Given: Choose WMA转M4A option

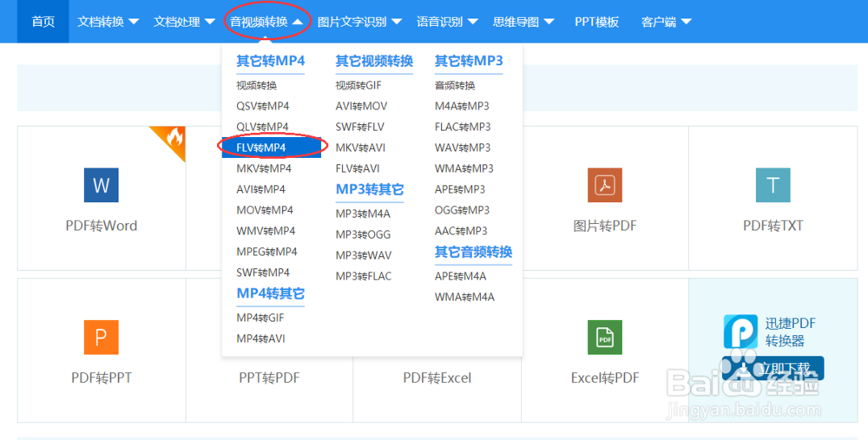Looking at the screenshot, I should pos(464,297).
